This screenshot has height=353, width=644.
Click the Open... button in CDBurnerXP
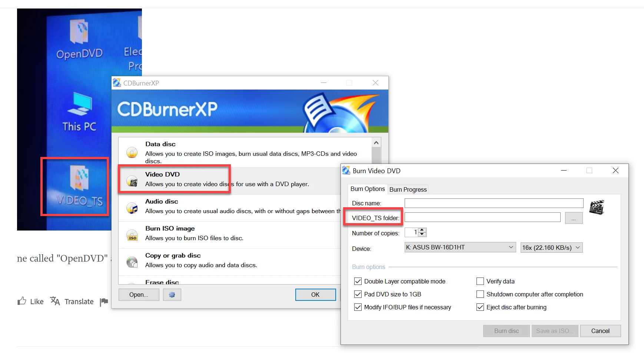click(139, 295)
